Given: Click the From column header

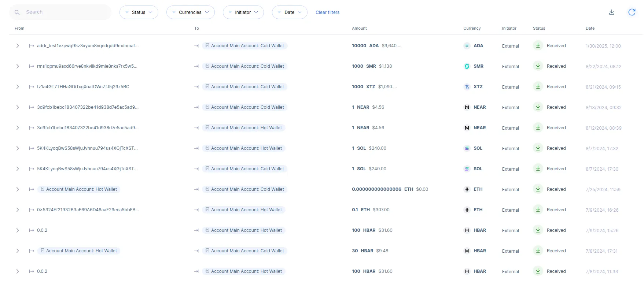Looking at the screenshot, I should click(19, 28).
